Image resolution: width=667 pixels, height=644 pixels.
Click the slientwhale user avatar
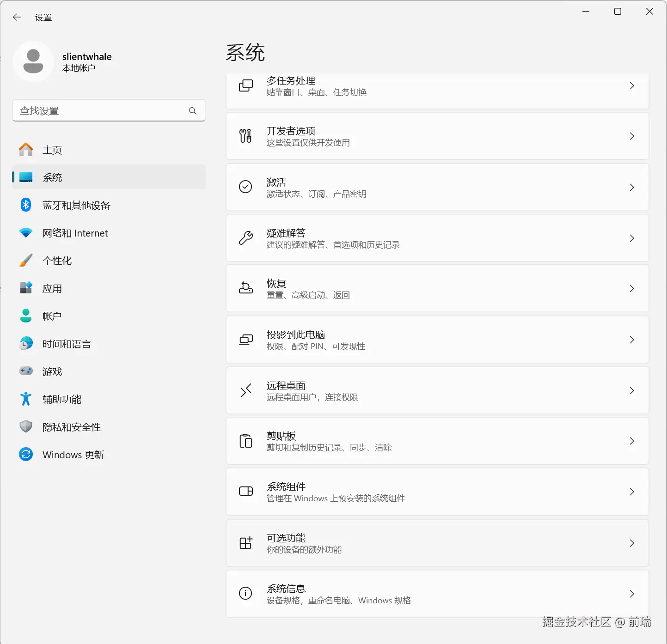33,61
